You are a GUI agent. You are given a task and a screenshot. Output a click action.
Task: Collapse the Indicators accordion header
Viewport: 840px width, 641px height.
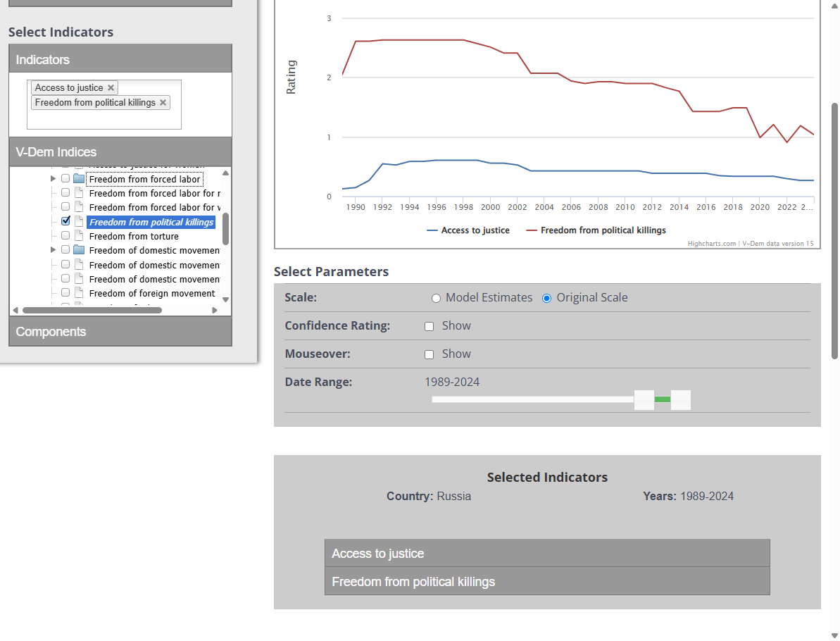pos(120,59)
